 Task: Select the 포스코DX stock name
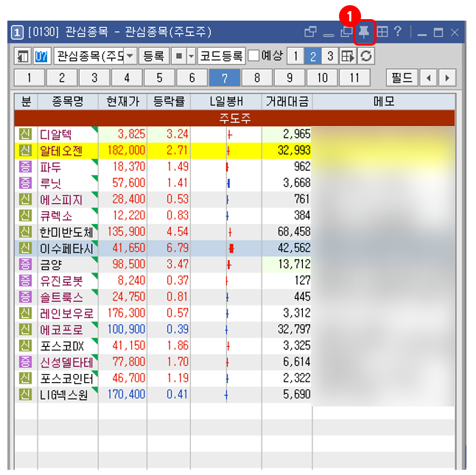pyautogui.click(x=62, y=346)
